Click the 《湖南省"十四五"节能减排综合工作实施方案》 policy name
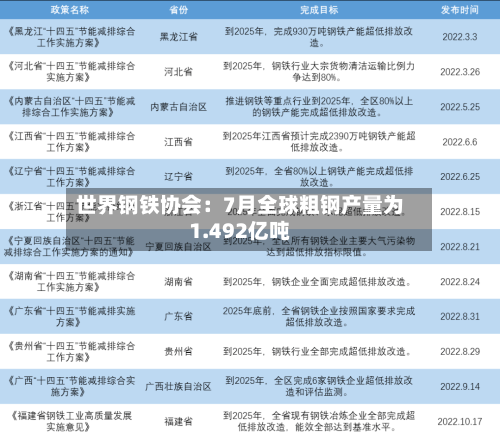The height and width of the screenshot is (439, 500). 71,282
